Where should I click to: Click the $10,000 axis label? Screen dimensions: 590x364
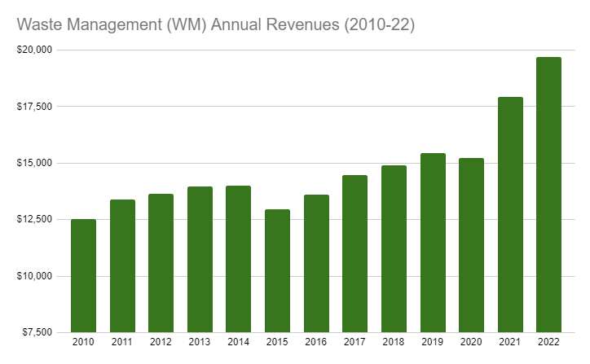click(34, 276)
